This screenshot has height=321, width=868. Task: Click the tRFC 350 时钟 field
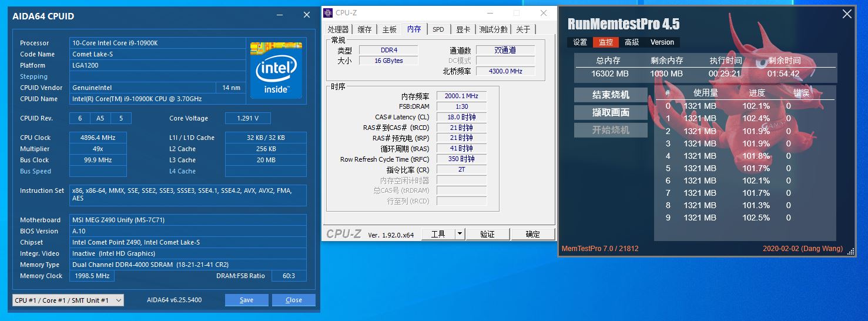(461, 159)
